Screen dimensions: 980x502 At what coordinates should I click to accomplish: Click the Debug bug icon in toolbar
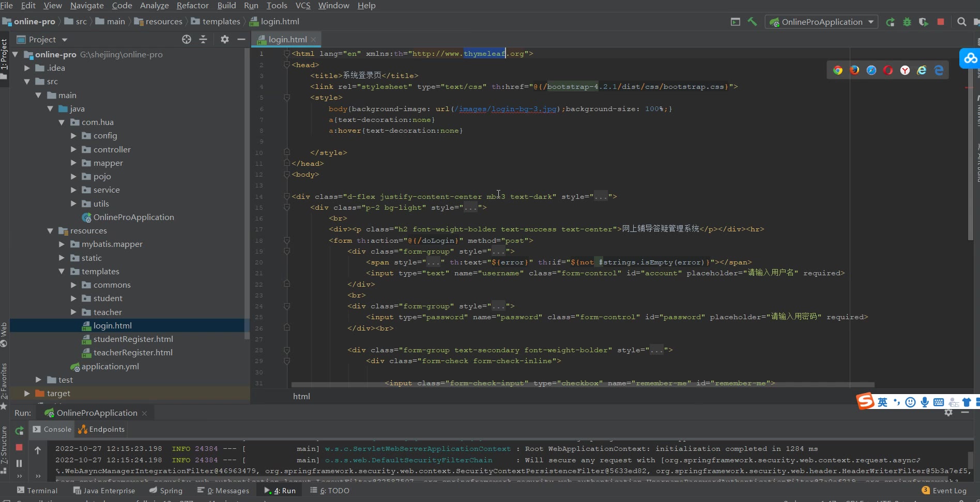click(x=907, y=22)
